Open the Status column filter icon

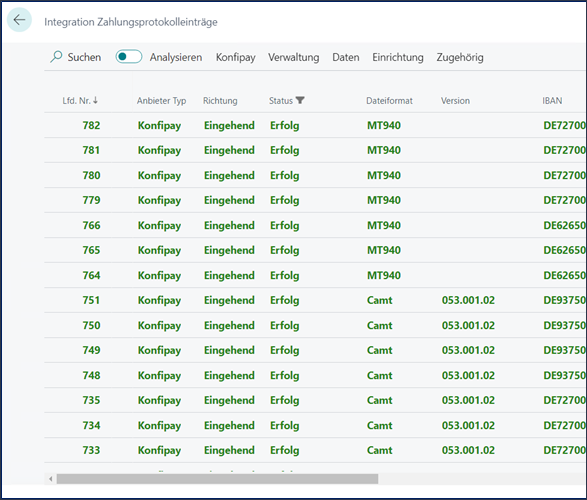pyautogui.click(x=300, y=100)
